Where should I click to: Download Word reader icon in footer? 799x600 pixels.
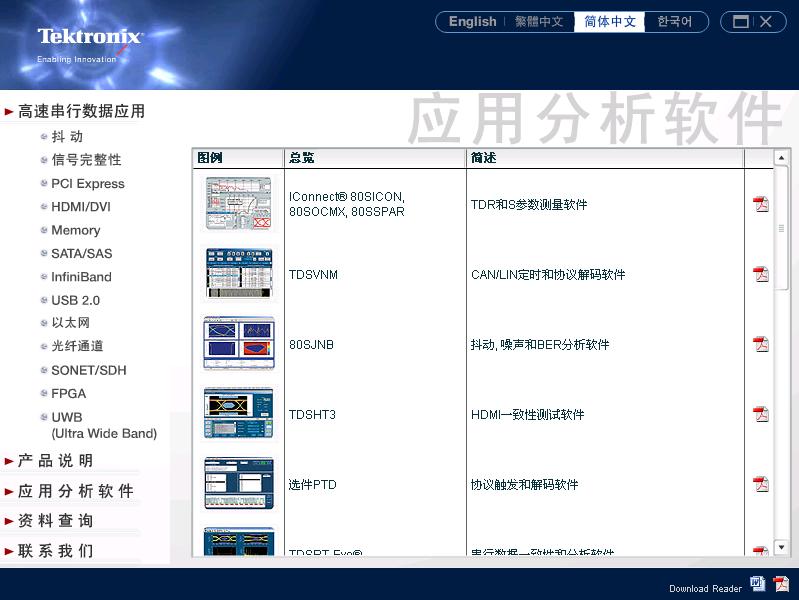coord(757,584)
